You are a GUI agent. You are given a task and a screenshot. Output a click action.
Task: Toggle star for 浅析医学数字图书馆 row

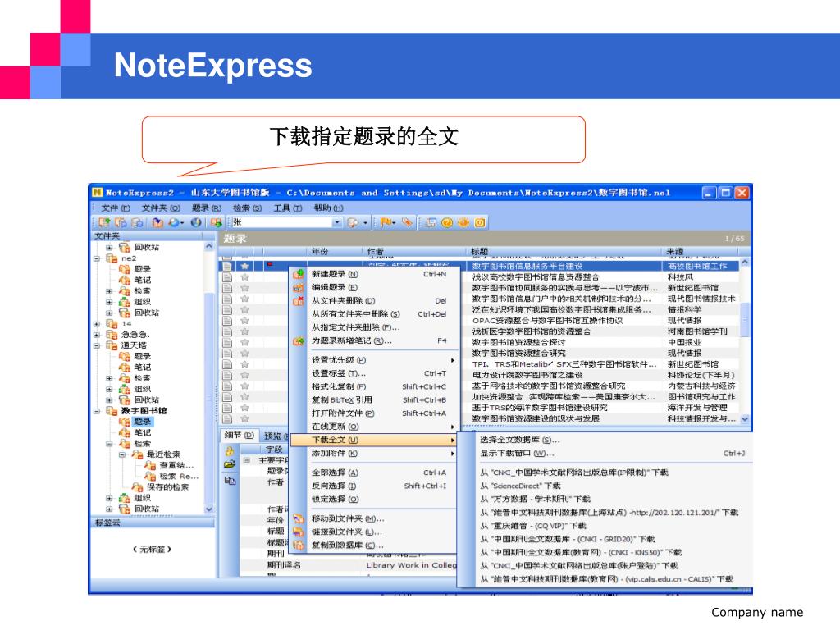[x=244, y=331]
